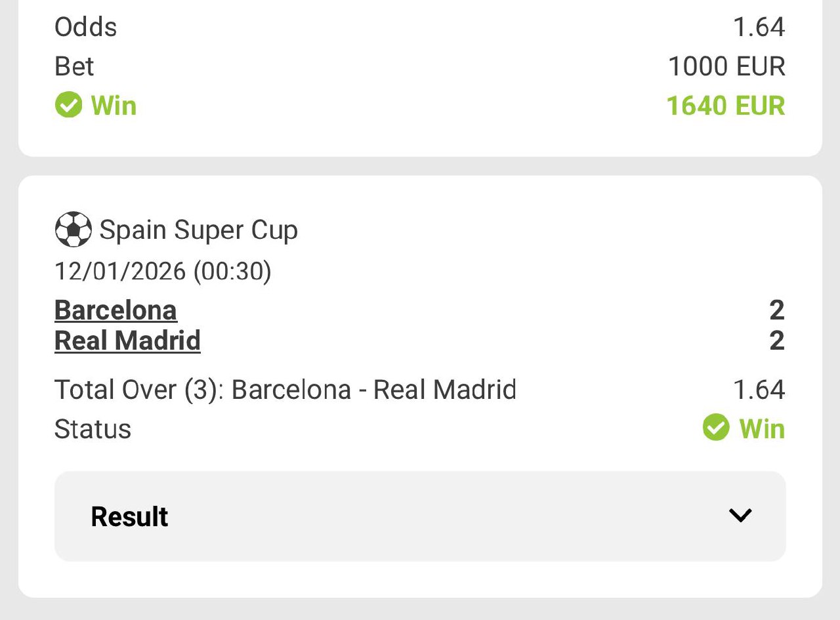Click the selection odds 1.64 beside Total Over
The width and height of the screenshot is (840, 620).
click(759, 390)
